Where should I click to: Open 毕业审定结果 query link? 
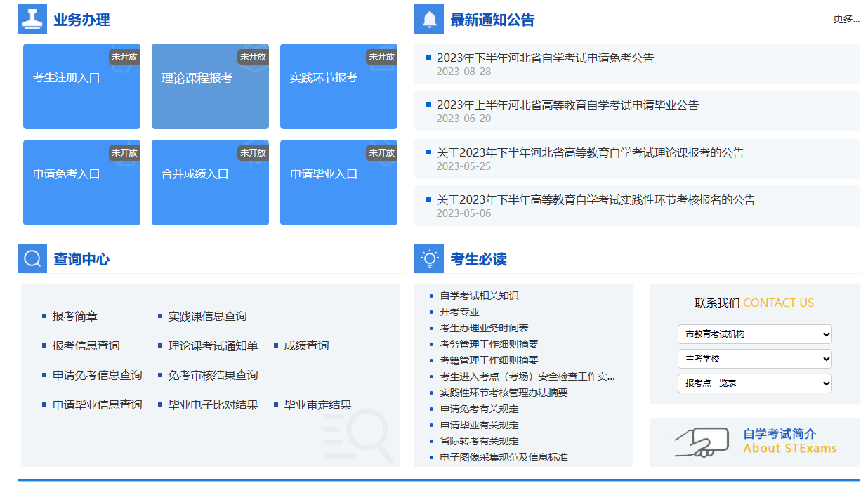click(317, 404)
